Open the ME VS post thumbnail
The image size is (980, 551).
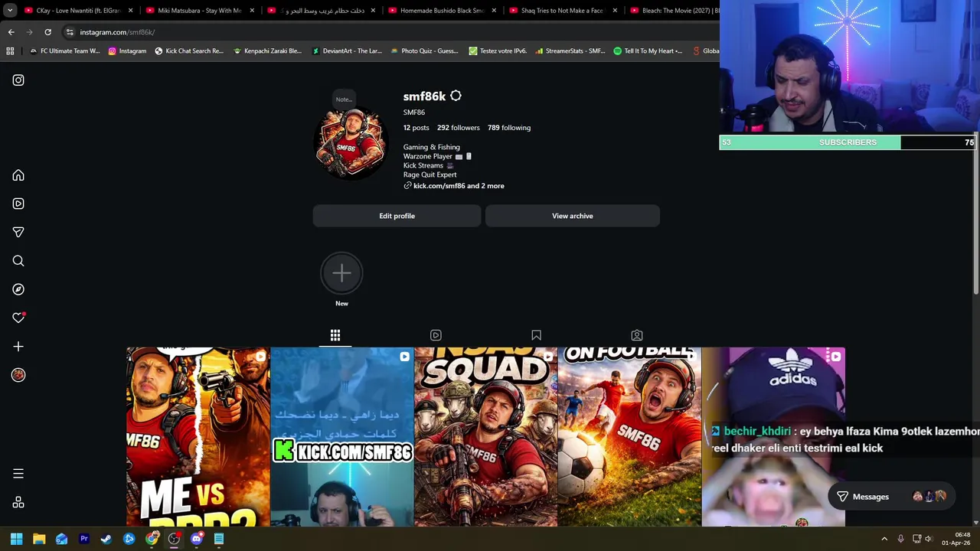tap(198, 437)
